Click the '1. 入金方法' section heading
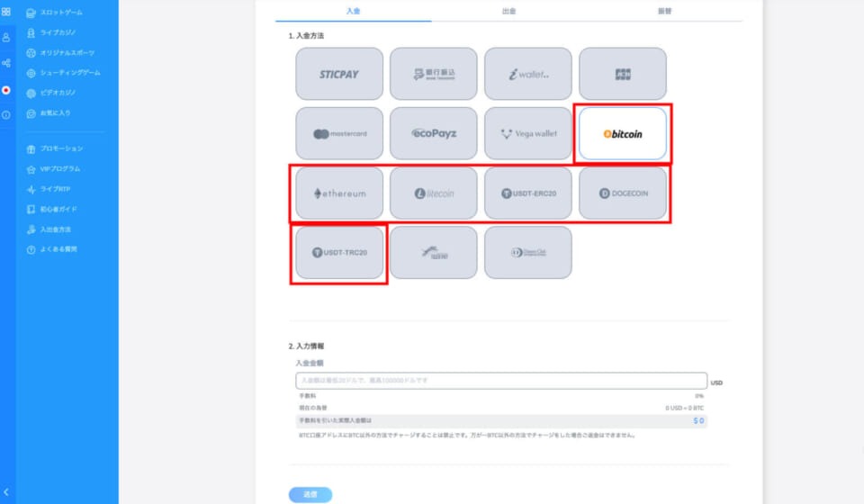Viewport: 864px width, 504px height. point(306,36)
